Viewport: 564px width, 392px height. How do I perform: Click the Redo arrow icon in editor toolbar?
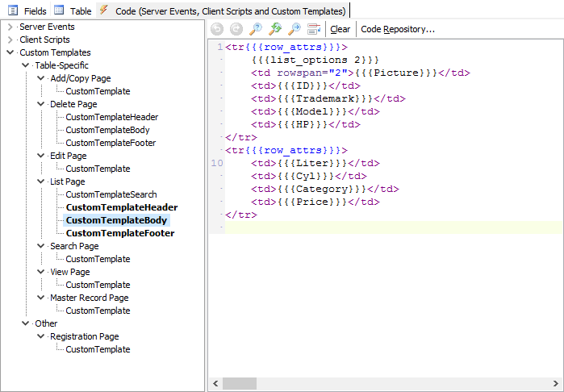coord(236,29)
